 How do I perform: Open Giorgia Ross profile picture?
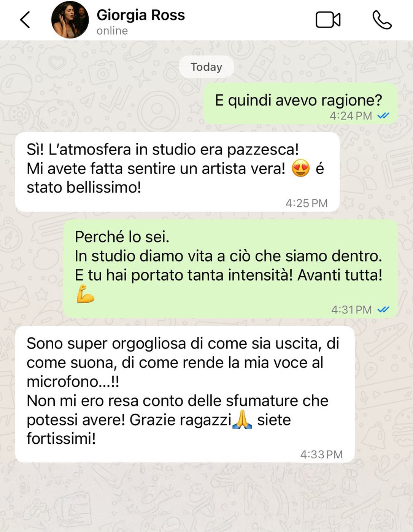(70, 20)
